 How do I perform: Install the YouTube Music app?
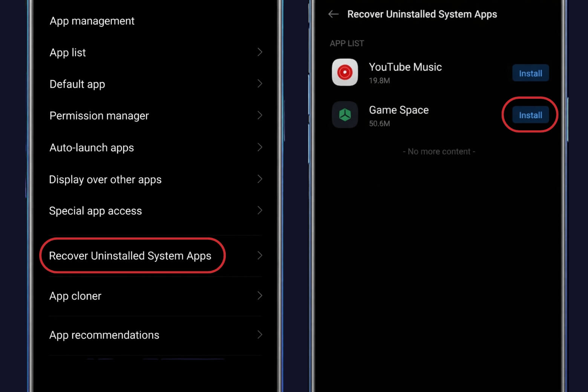[530, 73]
